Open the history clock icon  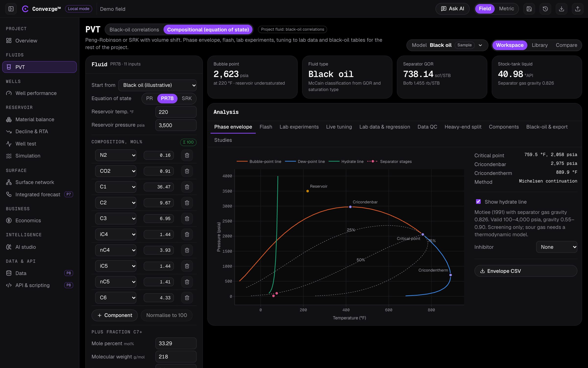click(545, 9)
